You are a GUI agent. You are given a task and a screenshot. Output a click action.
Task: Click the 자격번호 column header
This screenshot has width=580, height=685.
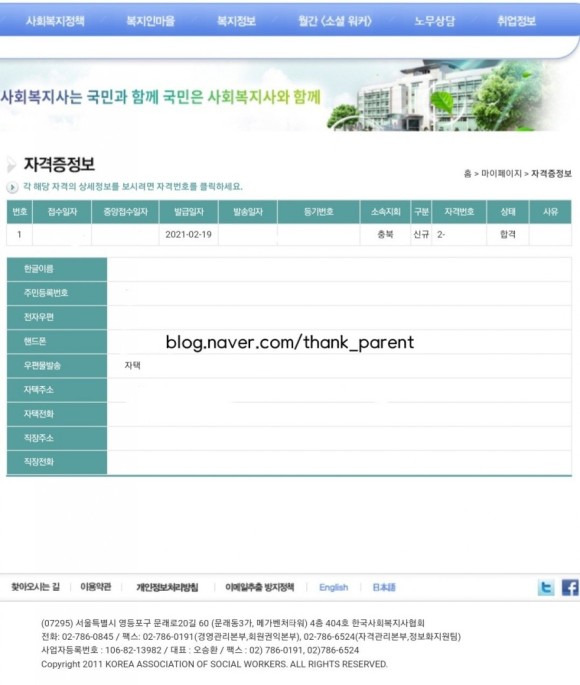[459, 212]
